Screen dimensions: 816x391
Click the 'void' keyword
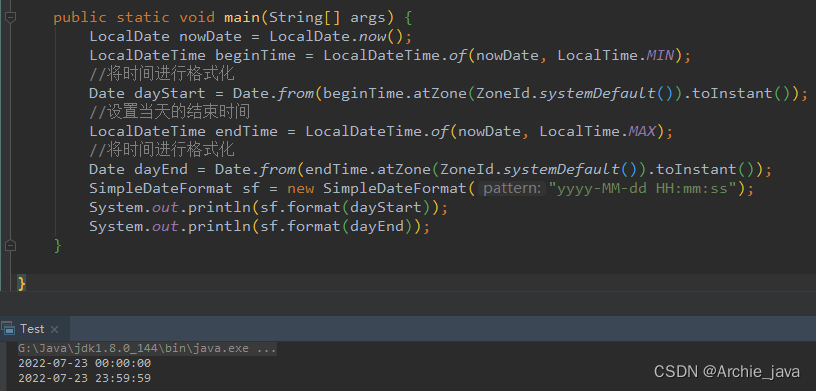[197, 18]
